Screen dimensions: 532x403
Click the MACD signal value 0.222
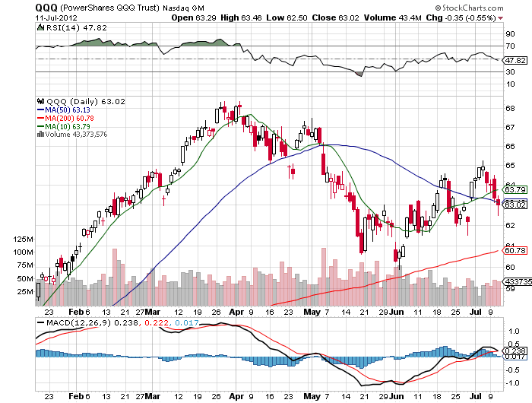(157, 322)
